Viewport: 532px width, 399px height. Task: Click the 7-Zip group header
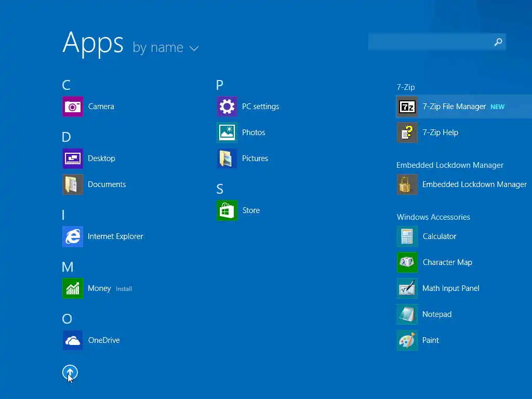click(x=406, y=87)
